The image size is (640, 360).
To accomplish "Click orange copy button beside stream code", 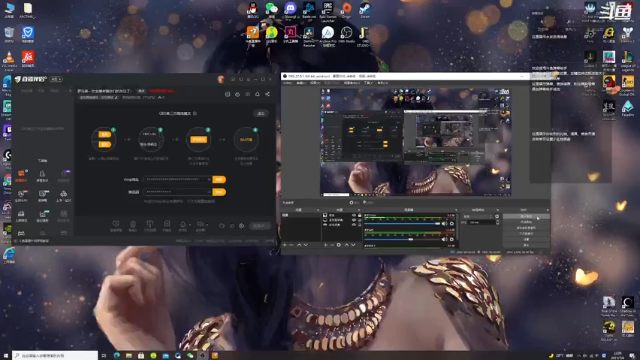I will click(219, 192).
